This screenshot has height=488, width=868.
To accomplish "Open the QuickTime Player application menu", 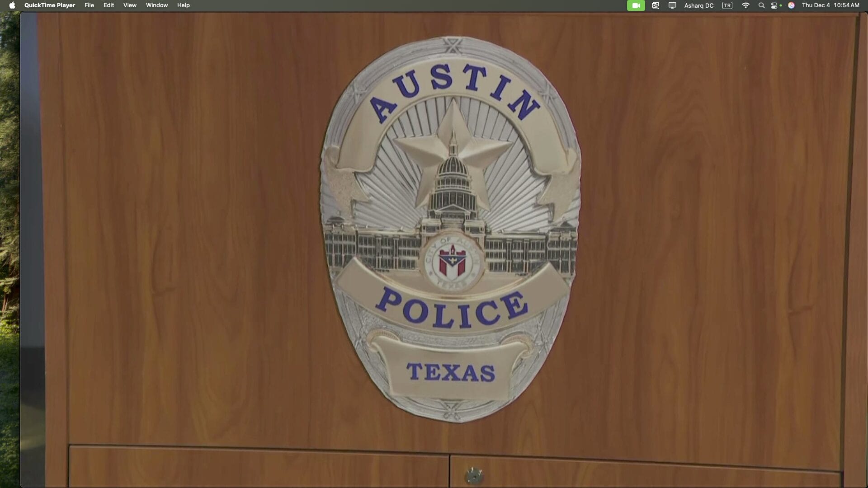I will (50, 5).
